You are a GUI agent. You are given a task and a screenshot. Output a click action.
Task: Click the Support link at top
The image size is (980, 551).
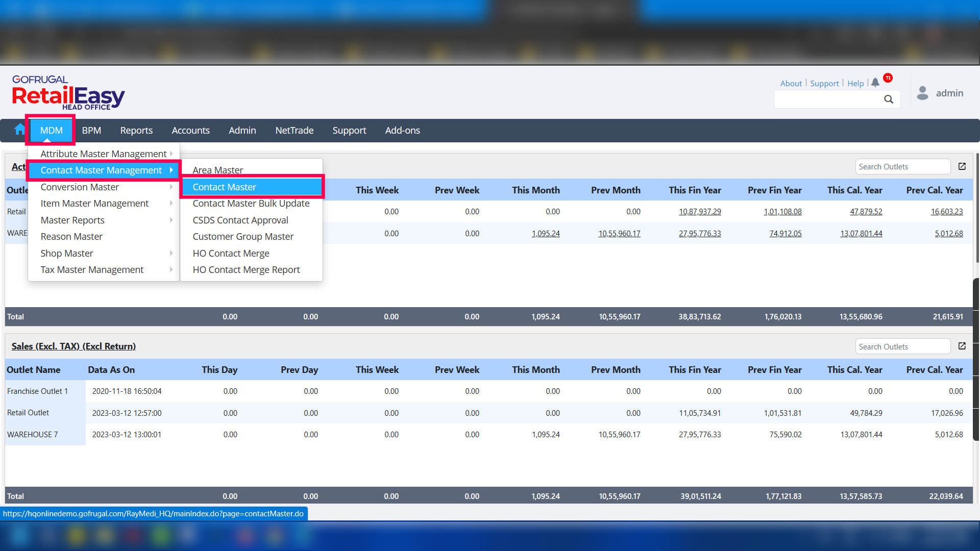pyautogui.click(x=824, y=83)
